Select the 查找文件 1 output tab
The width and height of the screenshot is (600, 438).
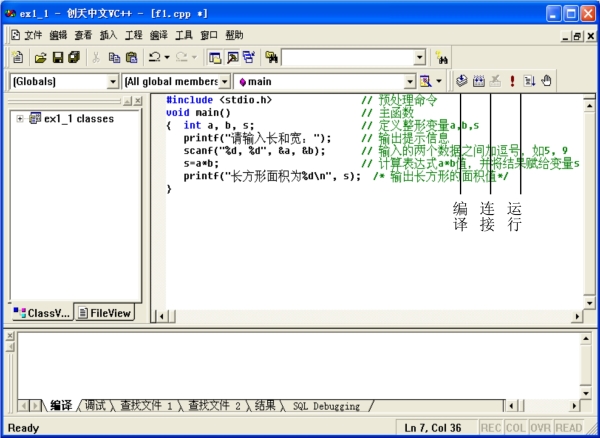pos(146,405)
